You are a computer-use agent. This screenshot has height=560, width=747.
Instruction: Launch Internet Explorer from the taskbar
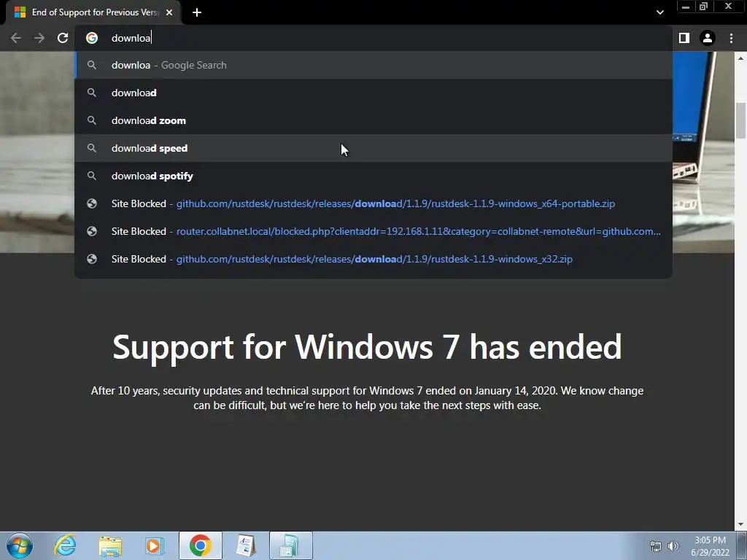(x=65, y=545)
